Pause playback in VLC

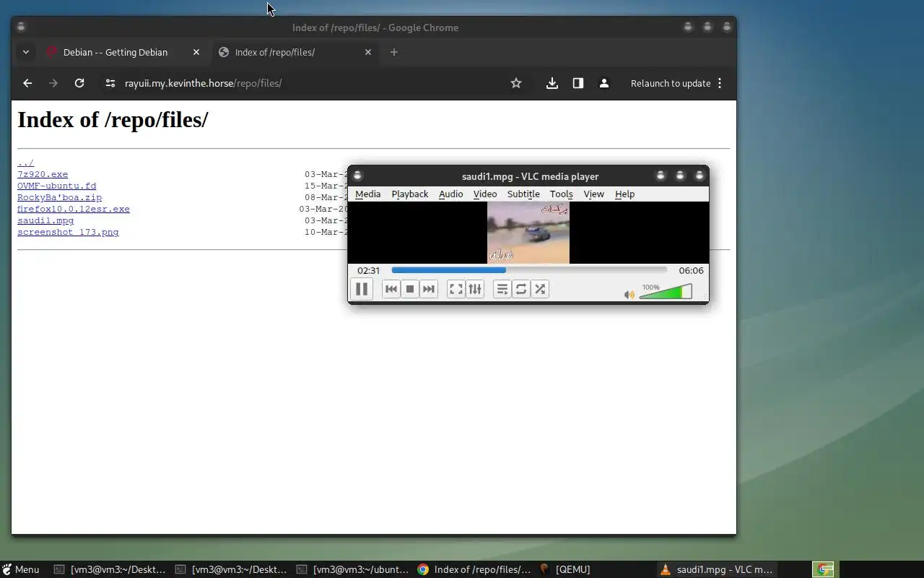point(362,289)
